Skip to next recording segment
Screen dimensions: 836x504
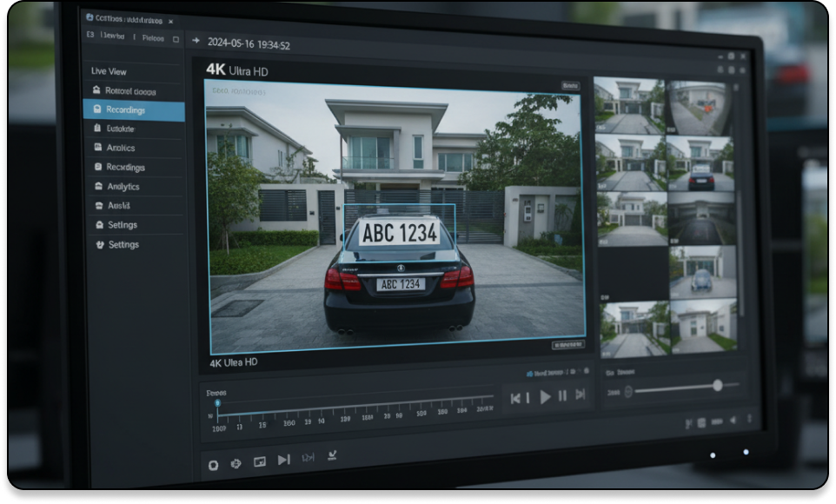[x=581, y=395]
